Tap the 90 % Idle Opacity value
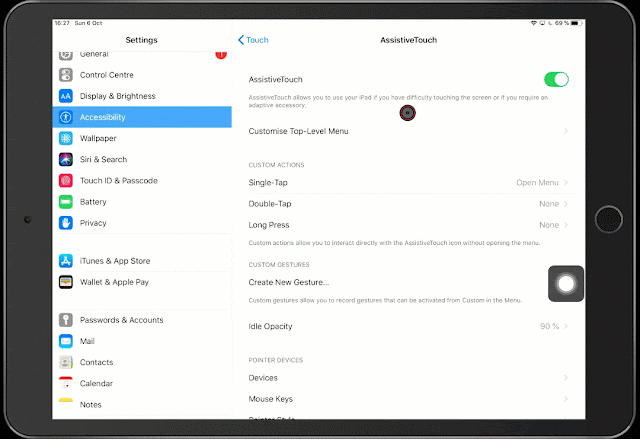 [x=549, y=326]
